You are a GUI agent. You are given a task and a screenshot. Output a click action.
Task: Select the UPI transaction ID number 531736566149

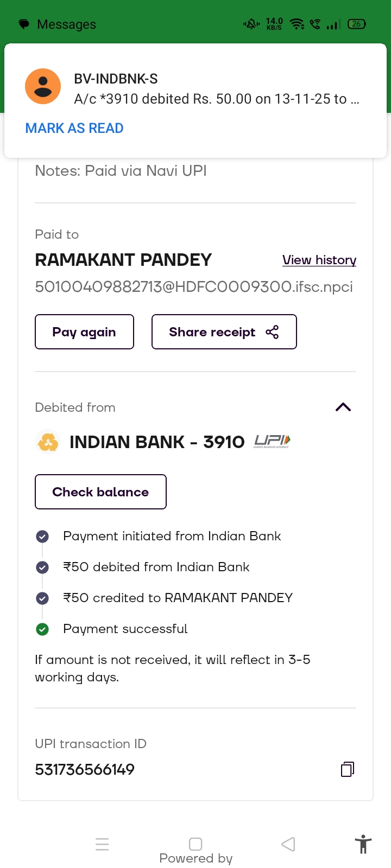(x=85, y=769)
